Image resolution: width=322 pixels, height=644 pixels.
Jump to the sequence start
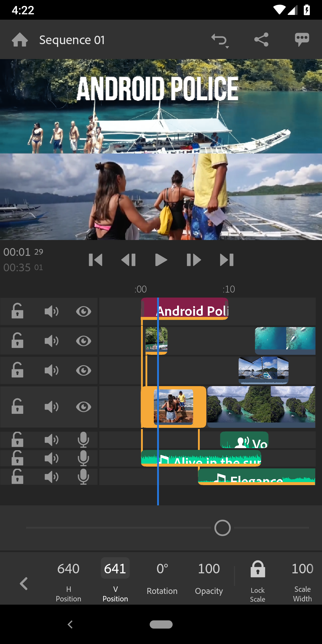click(96, 260)
